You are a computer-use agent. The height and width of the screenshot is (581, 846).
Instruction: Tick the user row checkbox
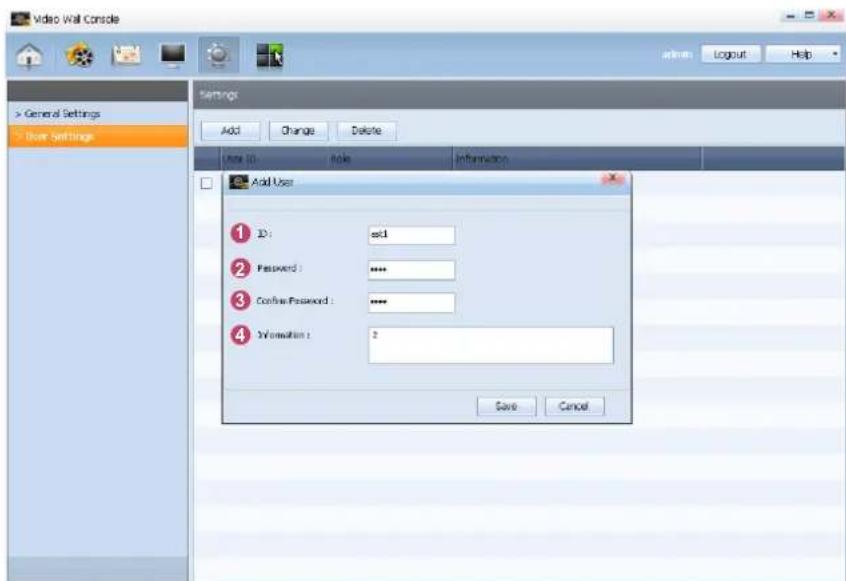click(206, 183)
